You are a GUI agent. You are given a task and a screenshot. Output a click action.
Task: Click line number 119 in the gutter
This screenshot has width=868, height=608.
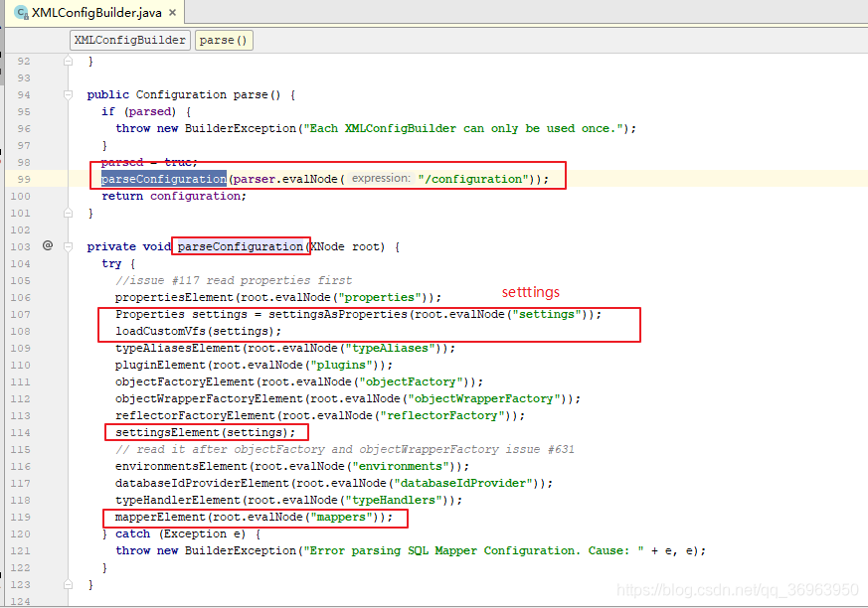(x=21, y=517)
